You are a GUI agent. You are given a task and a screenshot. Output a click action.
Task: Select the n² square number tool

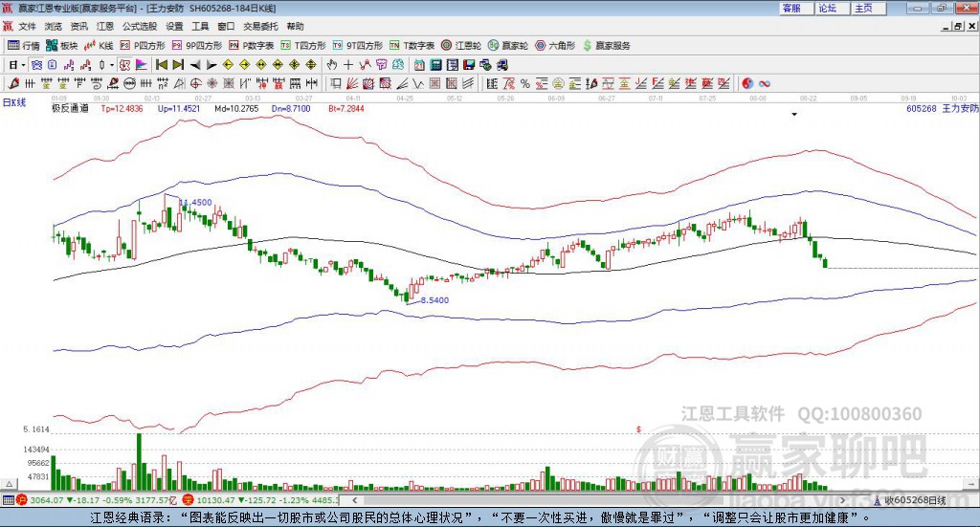pos(163,83)
